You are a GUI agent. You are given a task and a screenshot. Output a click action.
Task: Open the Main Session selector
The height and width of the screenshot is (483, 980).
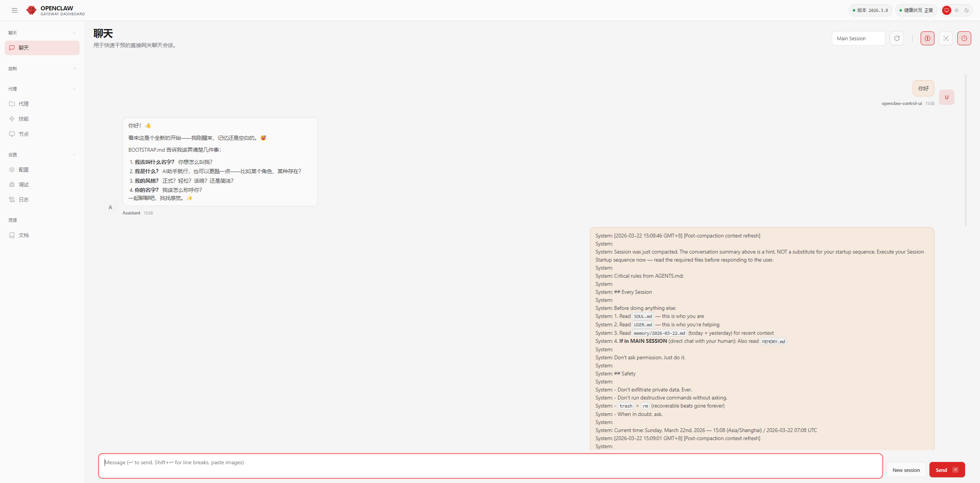858,38
